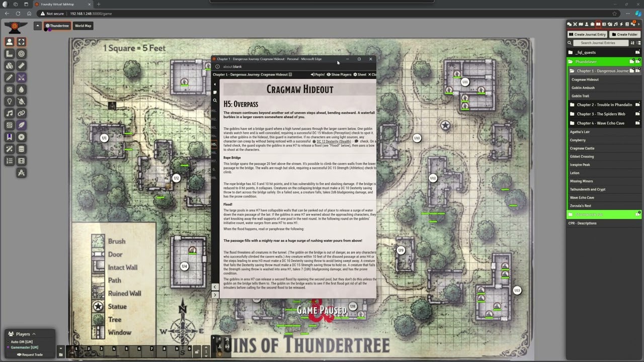Open the Playlists music sidebar tab

pyautogui.click(x=616, y=24)
